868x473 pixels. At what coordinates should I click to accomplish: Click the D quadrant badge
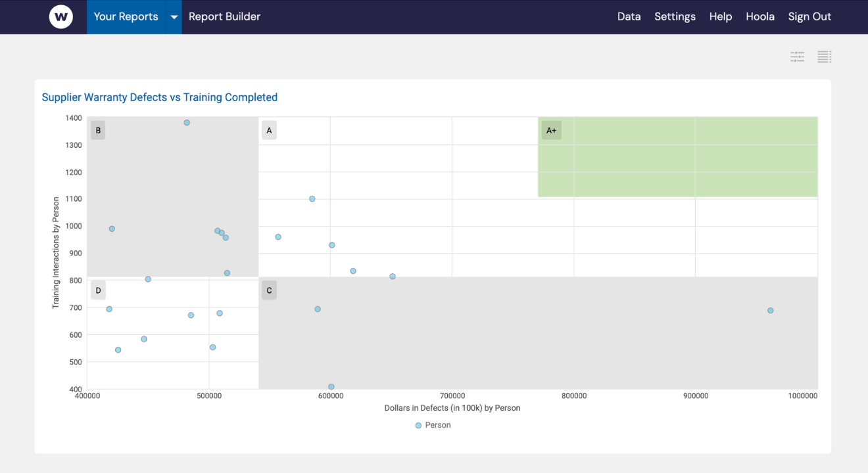[97, 290]
